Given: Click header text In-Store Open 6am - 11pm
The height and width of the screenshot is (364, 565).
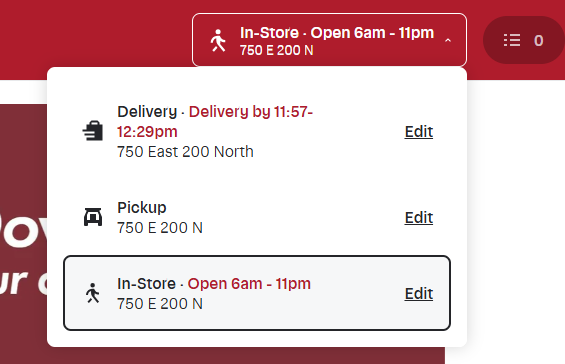Looking at the screenshot, I should click(x=337, y=33).
